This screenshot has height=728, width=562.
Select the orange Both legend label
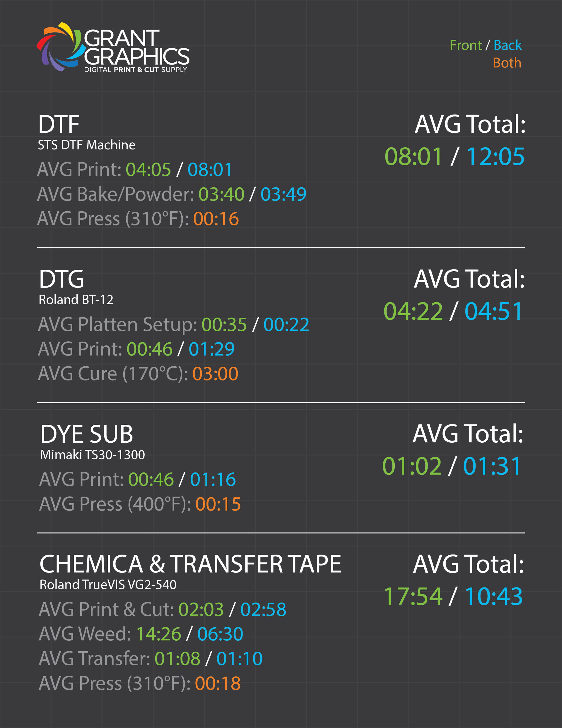pyautogui.click(x=507, y=63)
